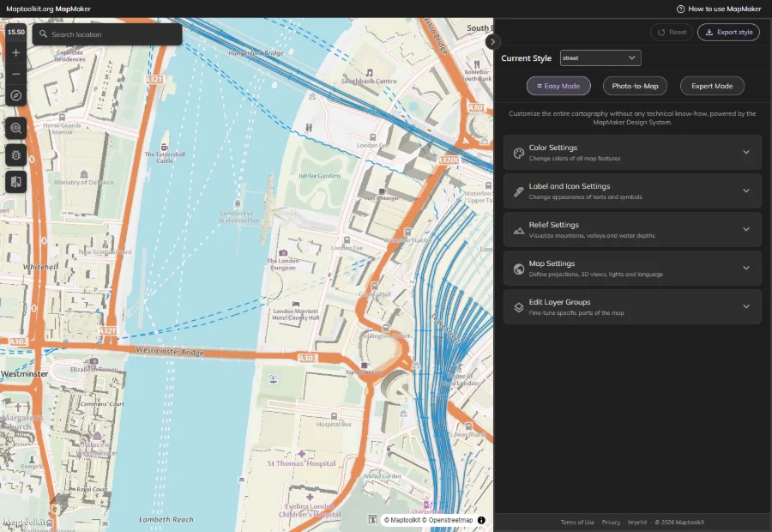This screenshot has height=532, width=772.
Task: Click the mountain icon of Relief Settings
Action: coord(518,230)
